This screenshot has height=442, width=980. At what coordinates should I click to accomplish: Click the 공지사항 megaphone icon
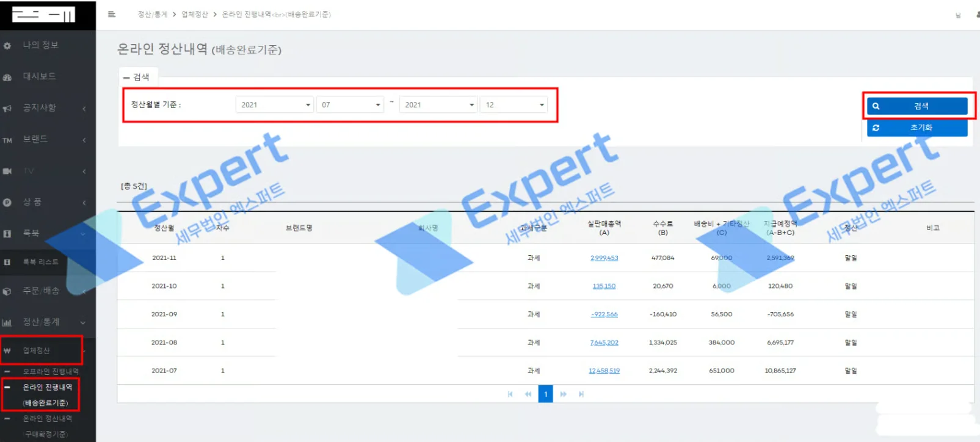click(7, 109)
